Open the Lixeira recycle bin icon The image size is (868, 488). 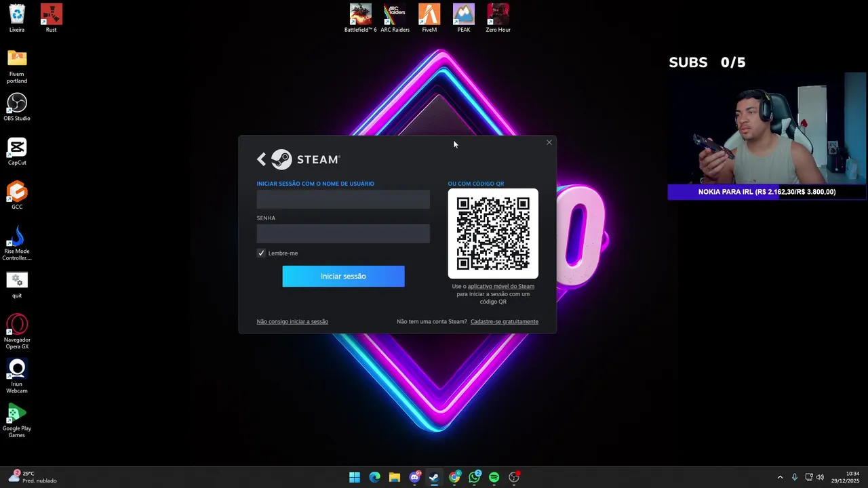(x=17, y=18)
